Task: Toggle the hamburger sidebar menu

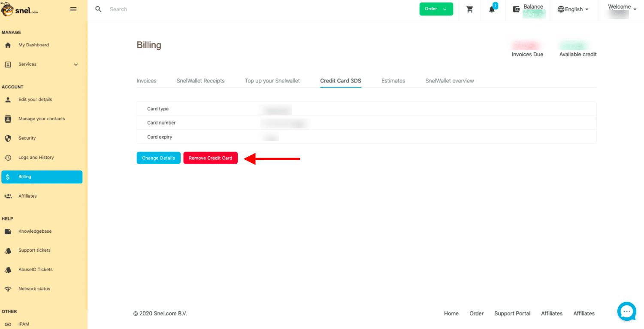Action: click(x=73, y=9)
